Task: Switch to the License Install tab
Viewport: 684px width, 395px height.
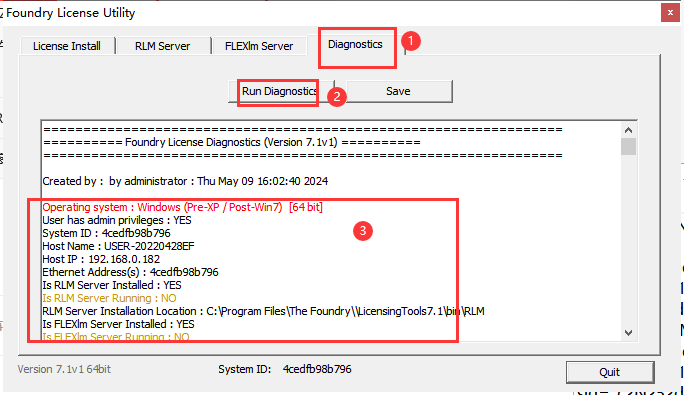Action: [67, 46]
